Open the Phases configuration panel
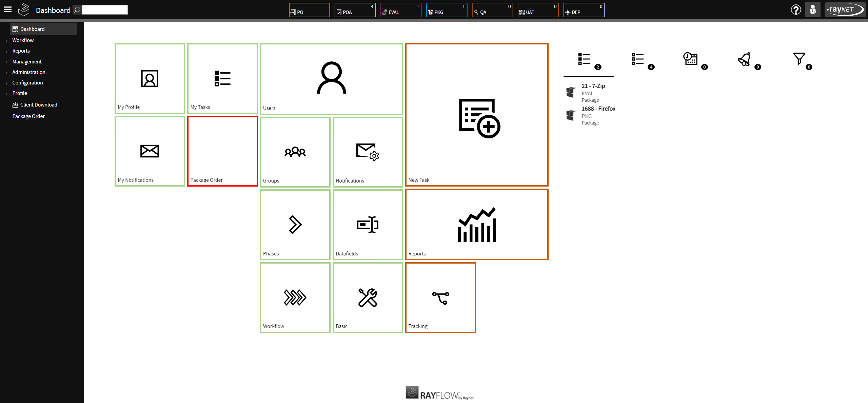 coord(295,225)
